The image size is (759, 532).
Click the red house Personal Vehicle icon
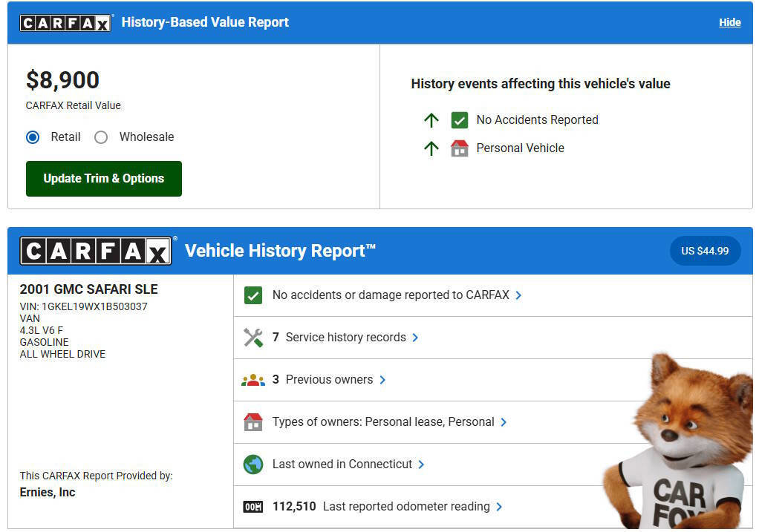[x=460, y=148]
